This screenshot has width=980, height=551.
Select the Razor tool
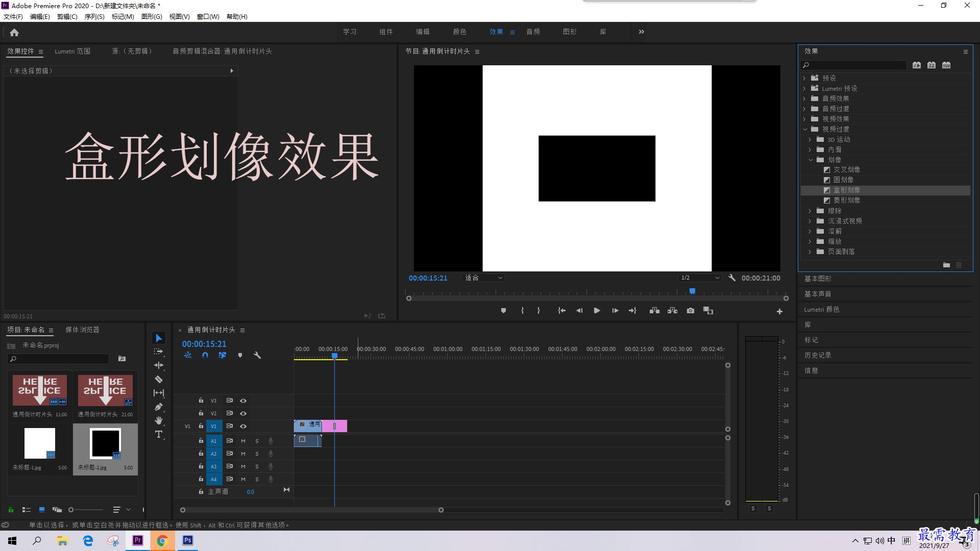159,379
